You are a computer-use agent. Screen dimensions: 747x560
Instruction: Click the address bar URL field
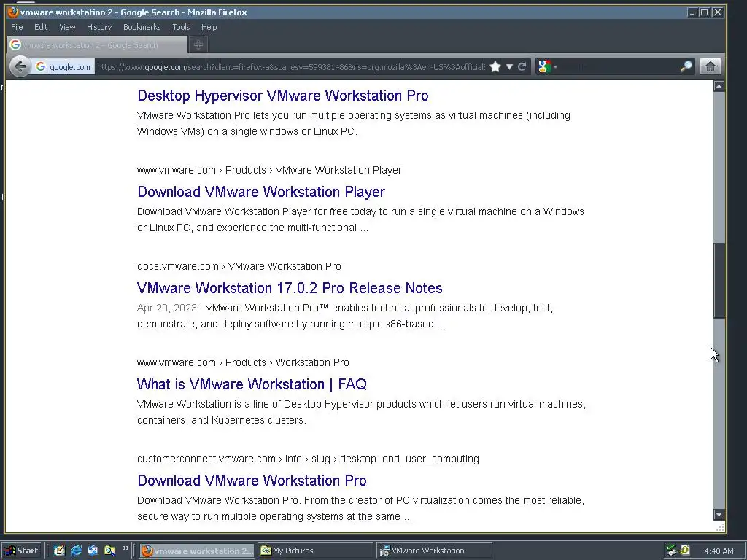click(291, 66)
